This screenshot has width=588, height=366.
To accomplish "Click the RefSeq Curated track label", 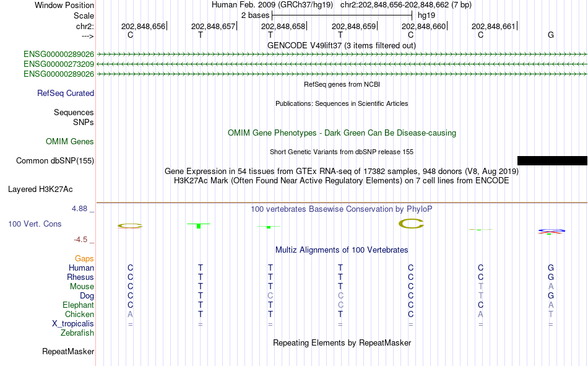I will click(x=66, y=93).
